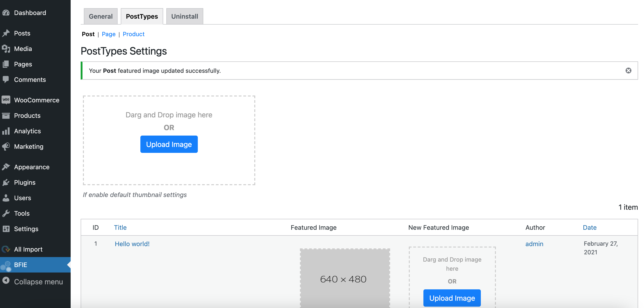
Task: Click the Media library icon
Action: pyautogui.click(x=6, y=49)
